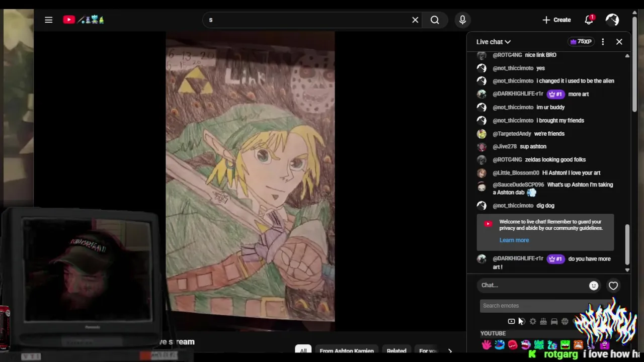Open live chat more options menu
This screenshot has width=644, height=362.
click(x=603, y=42)
